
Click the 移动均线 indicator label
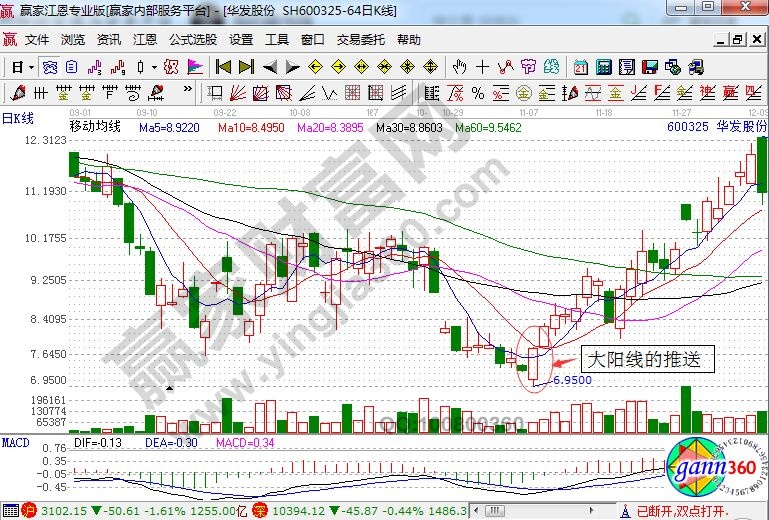(95, 127)
